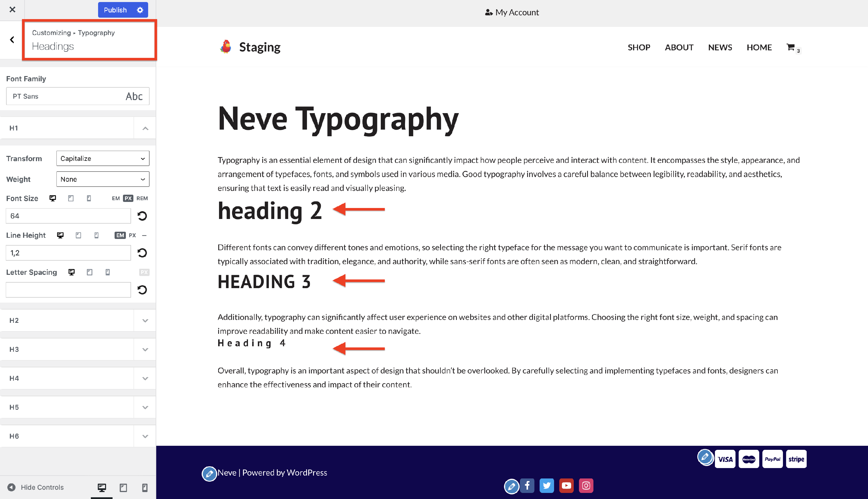Viewport: 868px width, 499px height.
Task: Expand the H2 heading section
Action: tap(78, 321)
